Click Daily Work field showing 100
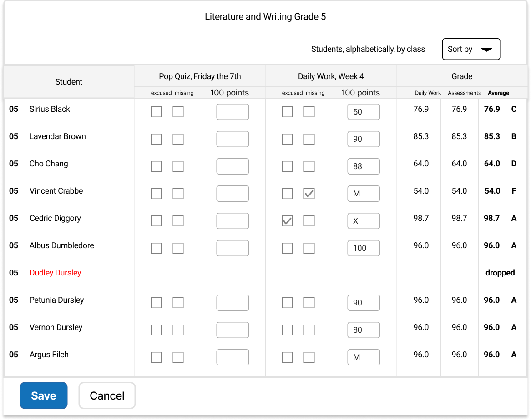The width and height of the screenshot is (531, 420). 364,248
